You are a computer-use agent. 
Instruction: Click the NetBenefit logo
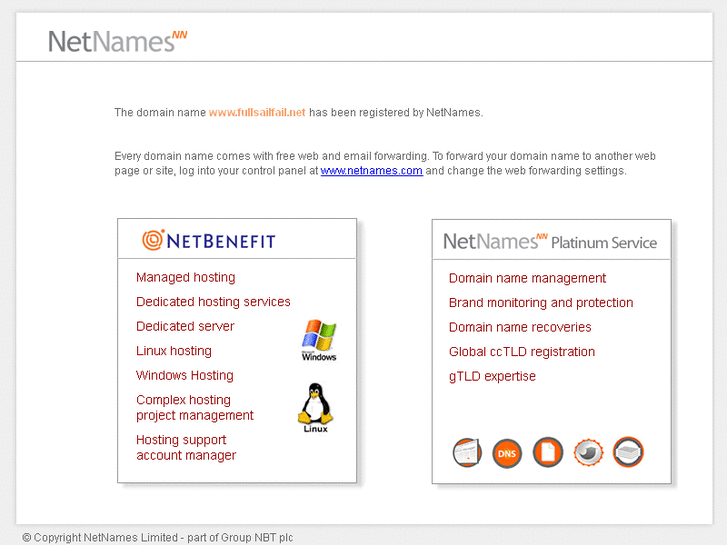click(209, 240)
